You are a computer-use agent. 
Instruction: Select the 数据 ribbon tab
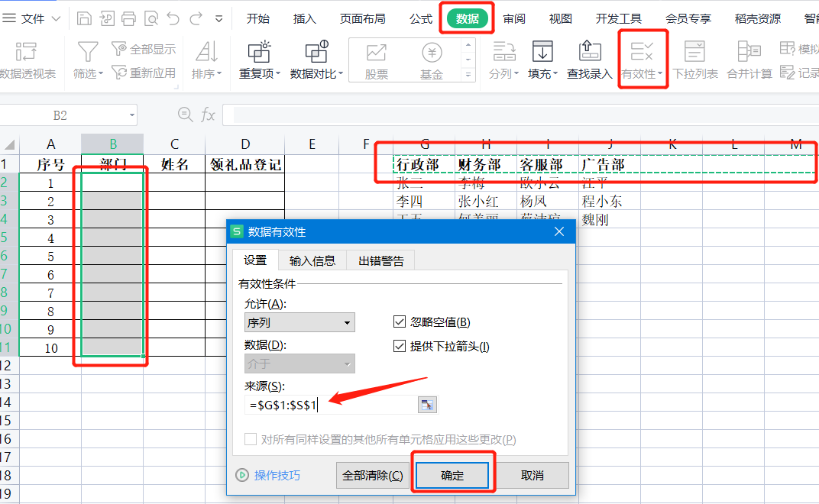point(468,19)
